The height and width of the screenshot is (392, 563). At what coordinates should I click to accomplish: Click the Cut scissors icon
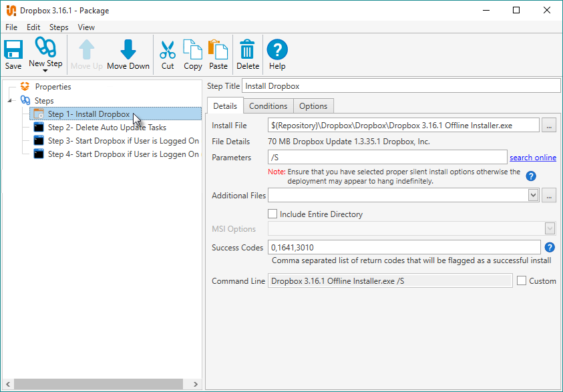168,49
